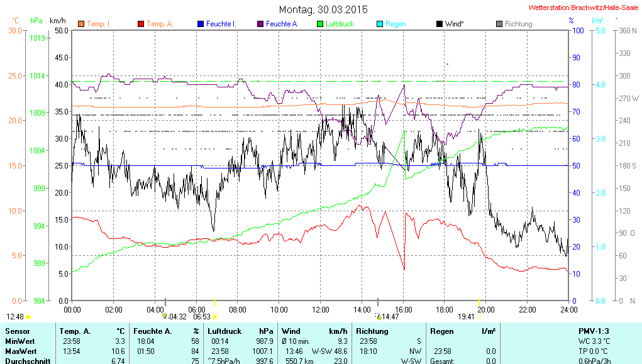Click the orange Temp. I. legend swatch
Viewport: 642px width, 364px height.
81,24
